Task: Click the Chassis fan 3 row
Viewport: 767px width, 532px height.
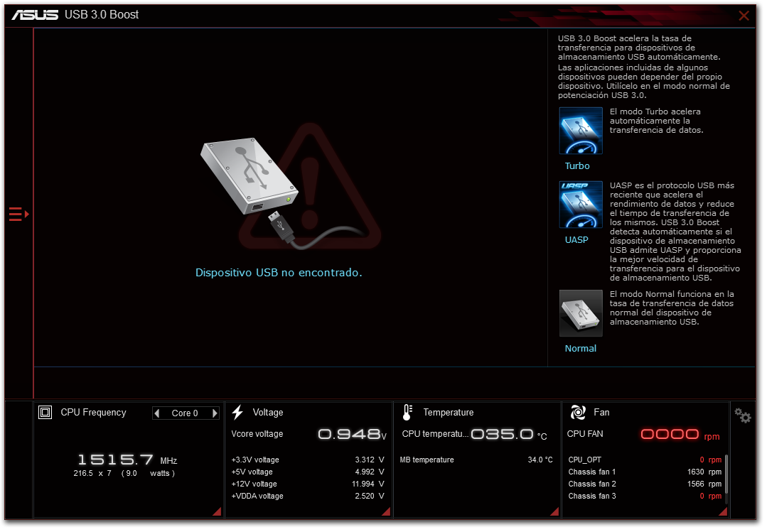Action: pyautogui.click(x=645, y=496)
